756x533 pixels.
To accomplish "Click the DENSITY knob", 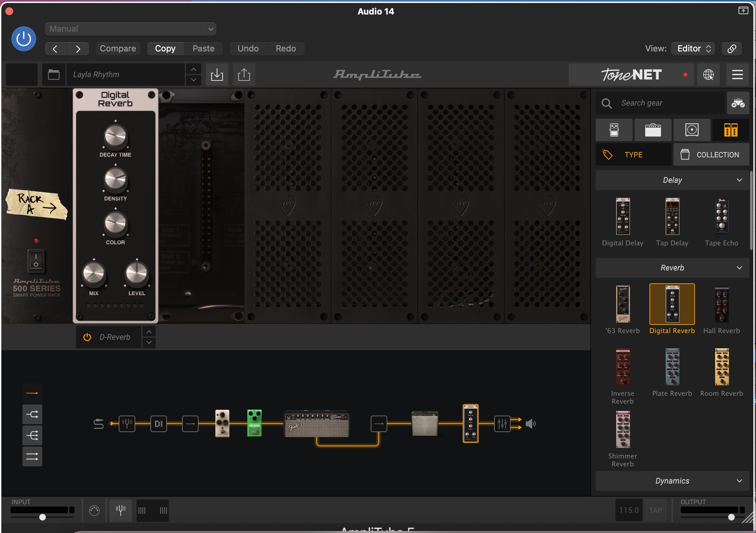I will pyautogui.click(x=115, y=180).
